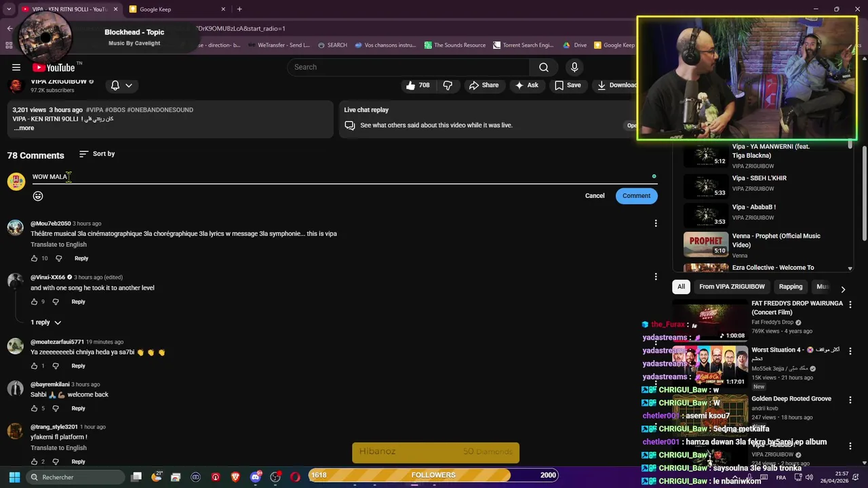868x488 pixels.
Task: Dislike the video
Action: [448, 85]
